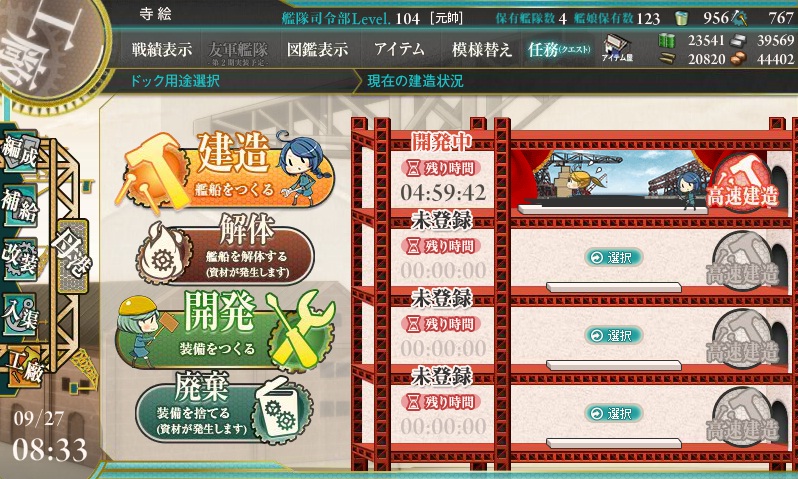Image resolution: width=798 pixels, height=479 pixels.
Task: Open 補給 resupply in the left sidebar
Action: click(19, 205)
